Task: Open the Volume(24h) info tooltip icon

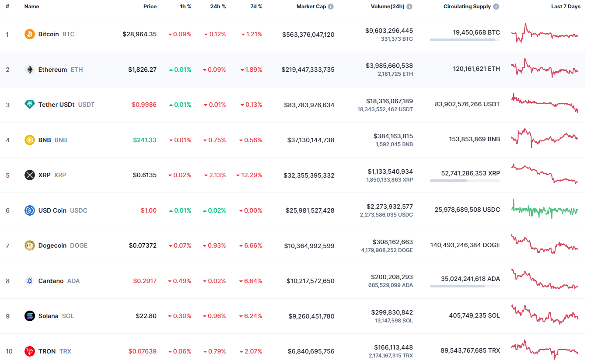Action: [x=409, y=6]
